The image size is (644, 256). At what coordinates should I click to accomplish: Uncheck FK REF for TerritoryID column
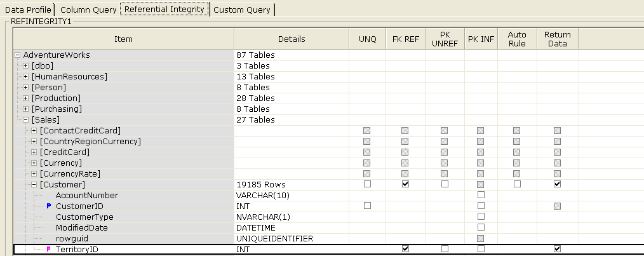405,248
